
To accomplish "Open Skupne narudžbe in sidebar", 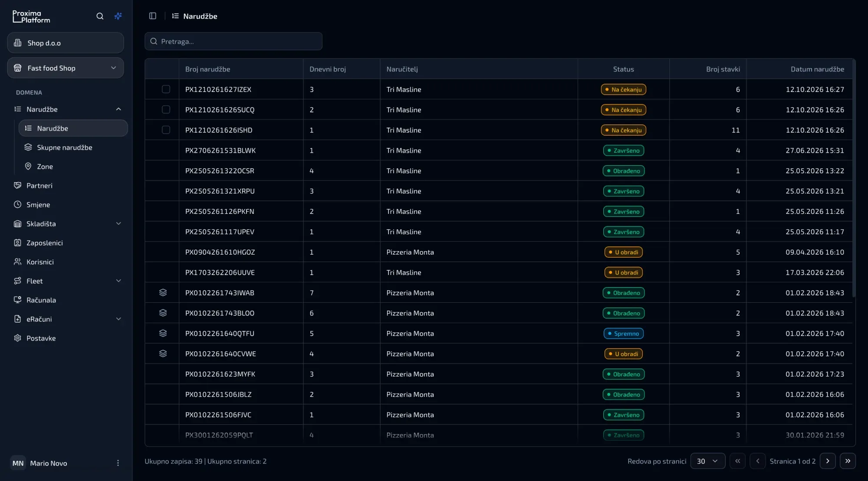I will (x=73, y=147).
